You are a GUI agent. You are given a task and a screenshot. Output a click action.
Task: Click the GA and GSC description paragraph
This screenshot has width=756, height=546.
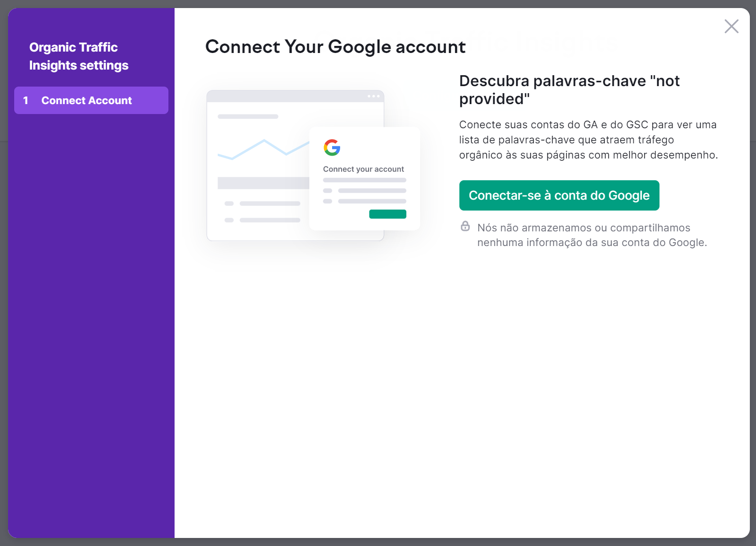[x=588, y=140]
